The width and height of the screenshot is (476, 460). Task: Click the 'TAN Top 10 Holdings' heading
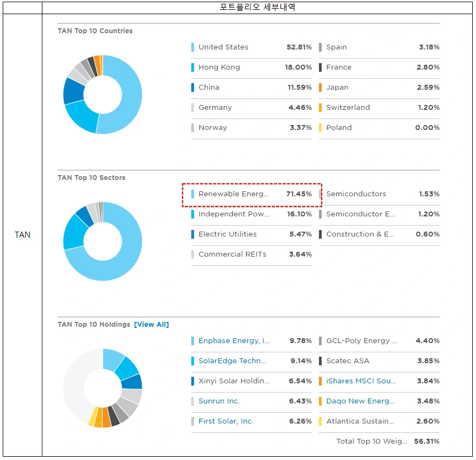(94, 325)
